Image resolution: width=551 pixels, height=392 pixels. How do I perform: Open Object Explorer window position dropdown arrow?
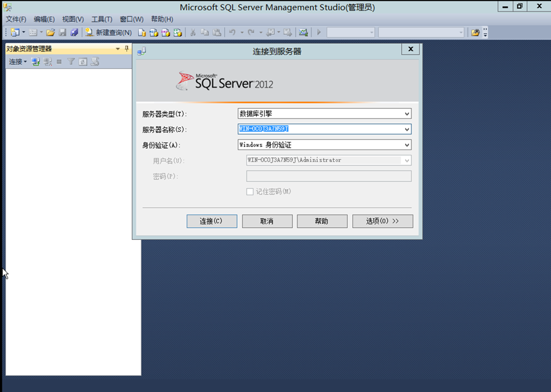(x=118, y=49)
